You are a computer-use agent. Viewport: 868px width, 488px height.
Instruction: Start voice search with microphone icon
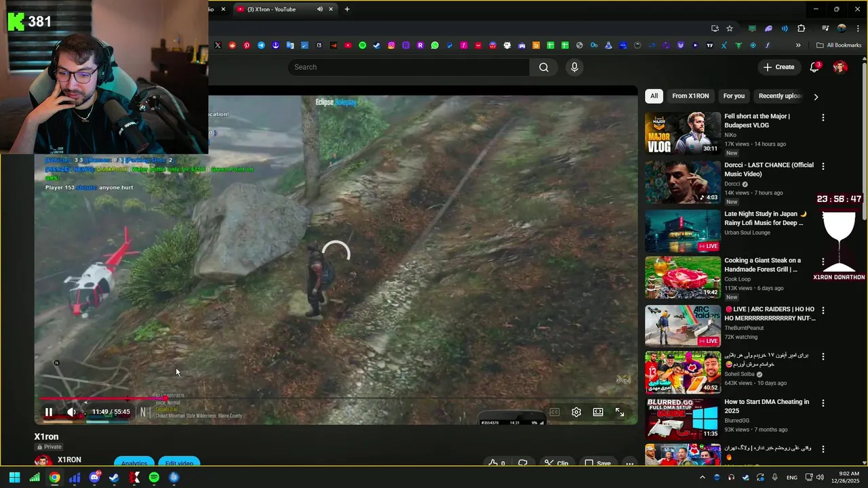574,67
